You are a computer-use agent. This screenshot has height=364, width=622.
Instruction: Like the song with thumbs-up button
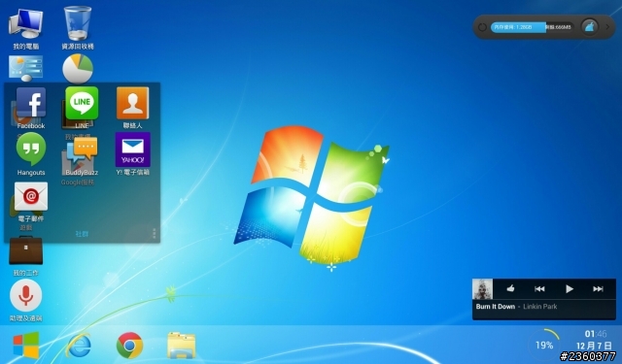(510, 288)
